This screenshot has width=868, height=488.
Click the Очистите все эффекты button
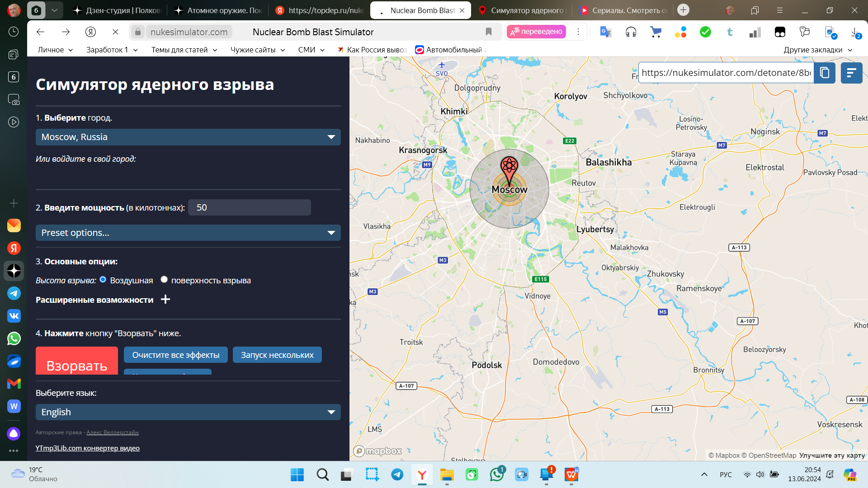click(x=175, y=355)
